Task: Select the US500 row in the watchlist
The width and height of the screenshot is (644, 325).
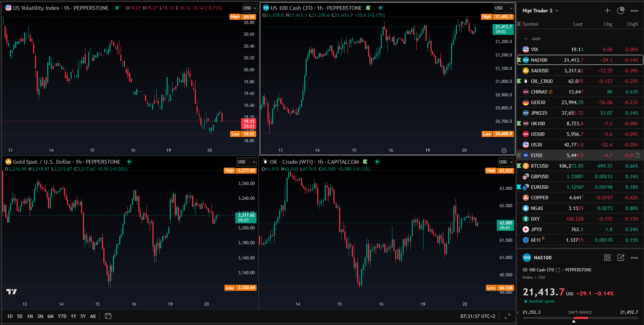Action: tap(580, 134)
